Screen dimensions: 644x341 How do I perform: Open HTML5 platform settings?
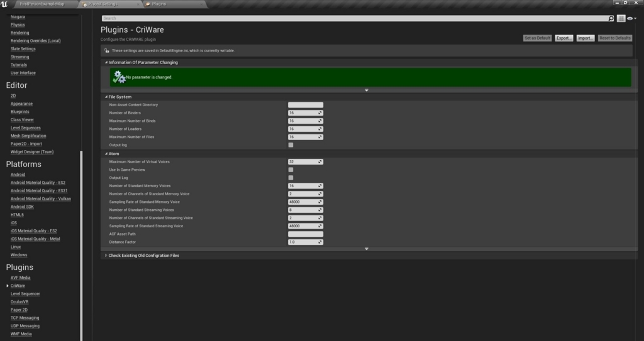click(17, 215)
